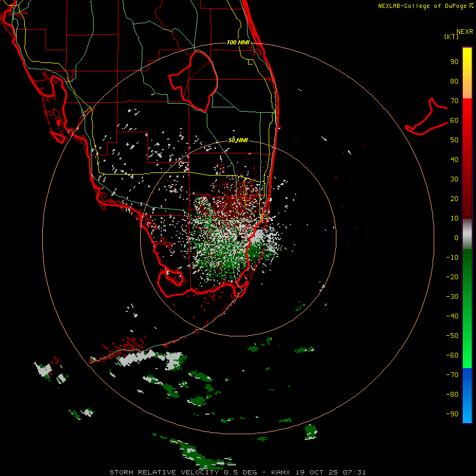Select the positive 60 scale value
The image size is (476, 476).
[x=454, y=120]
